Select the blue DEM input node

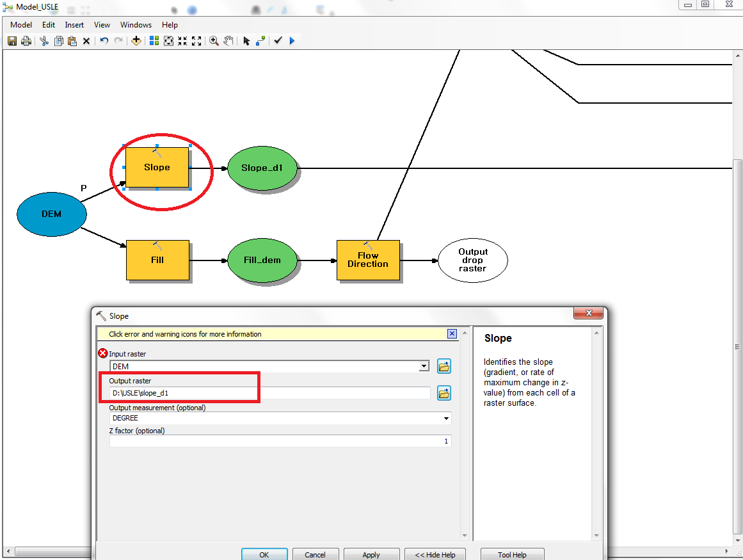tap(52, 214)
